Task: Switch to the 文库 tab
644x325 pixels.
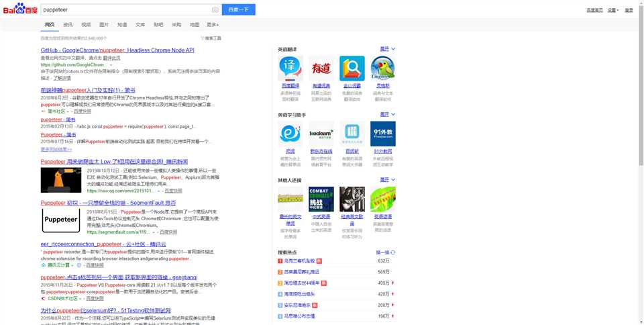Action: pos(140,25)
